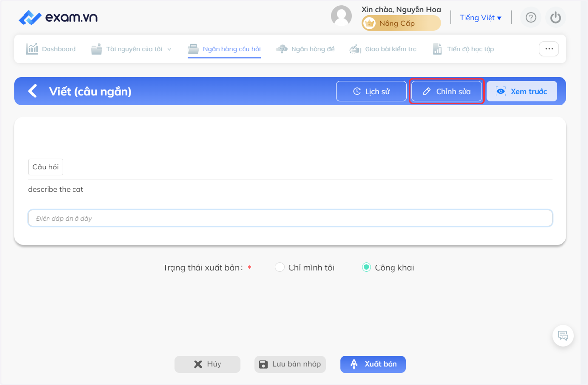Click the Dashboard chart icon
Image resolution: width=588 pixels, height=385 pixels.
[32, 49]
